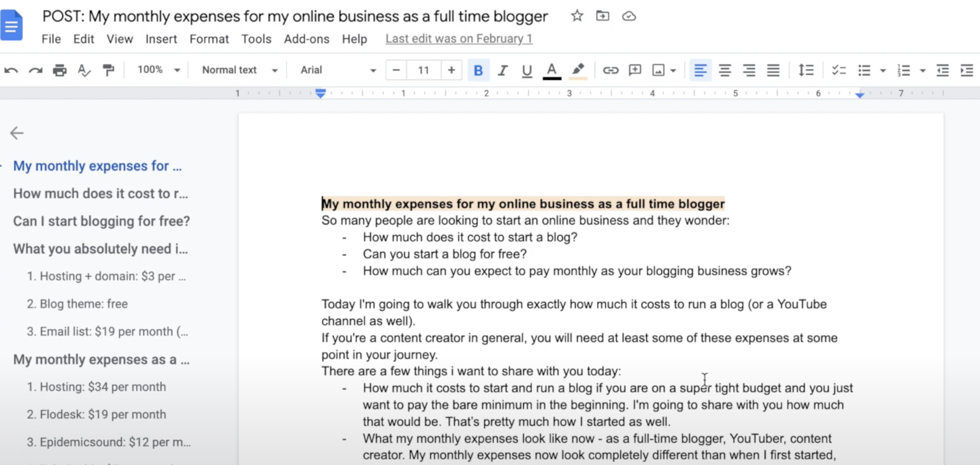Toggle underline formatting
Image resolution: width=980 pixels, height=465 pixels.
(527, 70)
